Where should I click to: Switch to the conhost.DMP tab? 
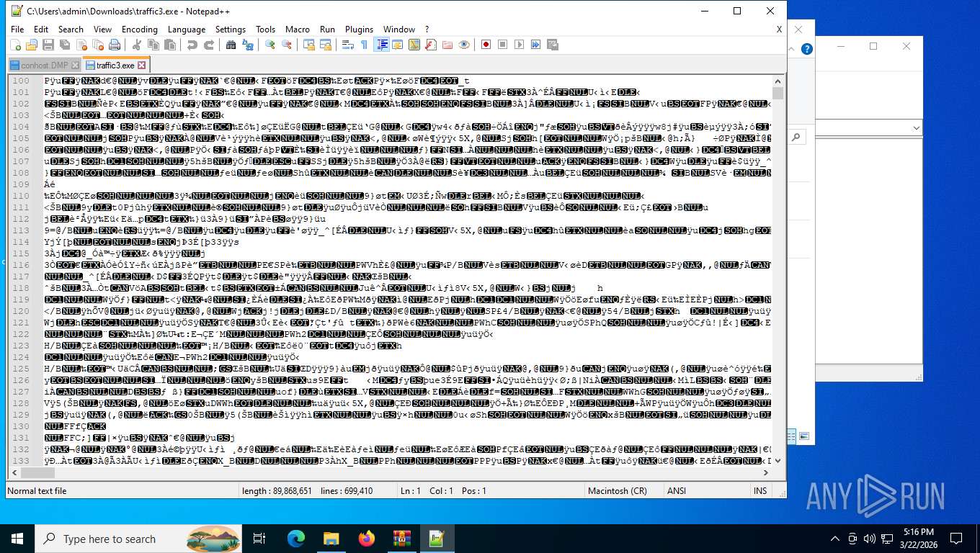click(45, 65)
